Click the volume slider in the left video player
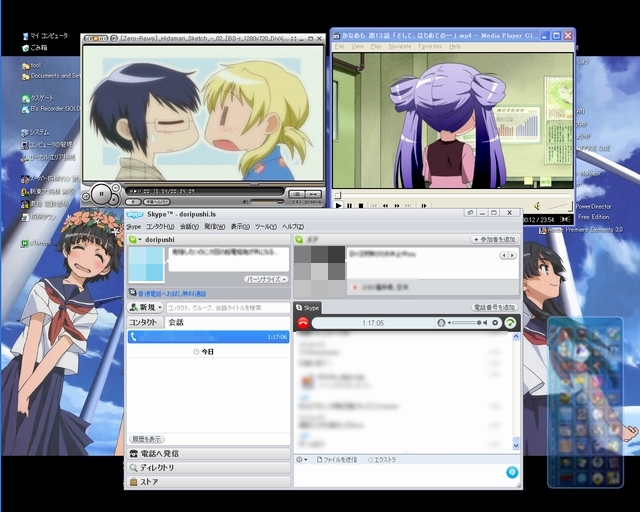This screenshot has height=512, width=640. [x=266, y=201]
